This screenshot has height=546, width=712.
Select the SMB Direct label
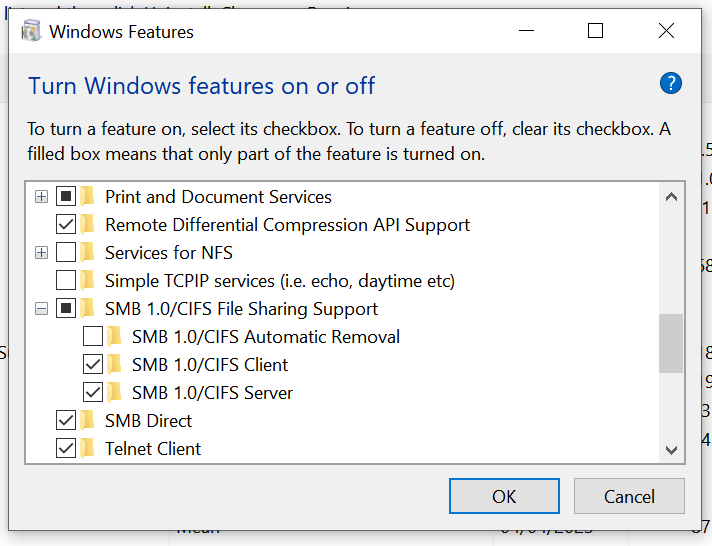click(148, 421)
